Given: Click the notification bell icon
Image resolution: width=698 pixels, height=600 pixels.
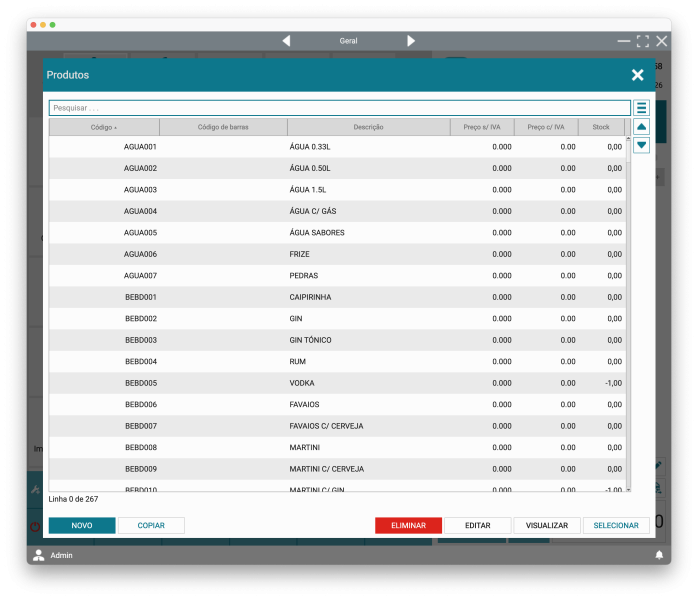Looking at the screenshot, I should (659, 555).
